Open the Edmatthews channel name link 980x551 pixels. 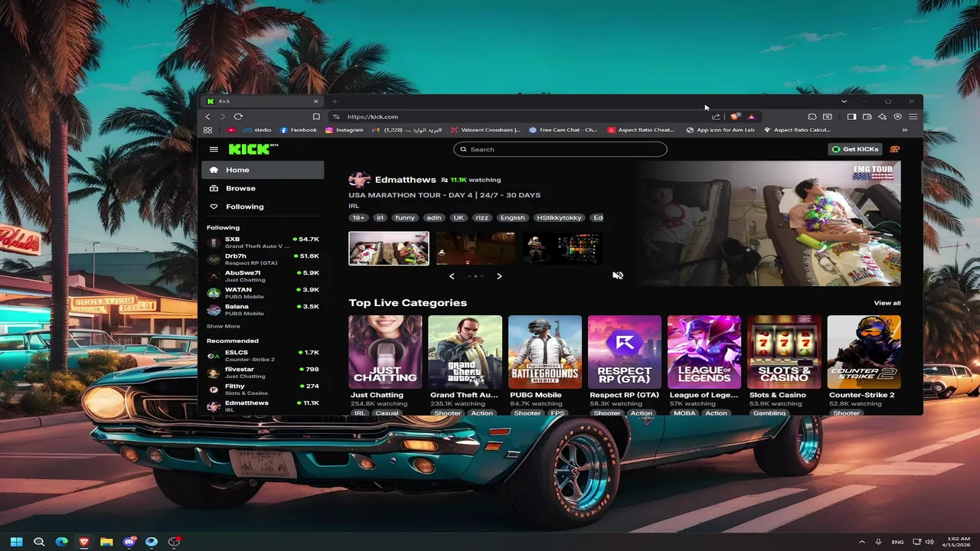(x=405, y=180)
